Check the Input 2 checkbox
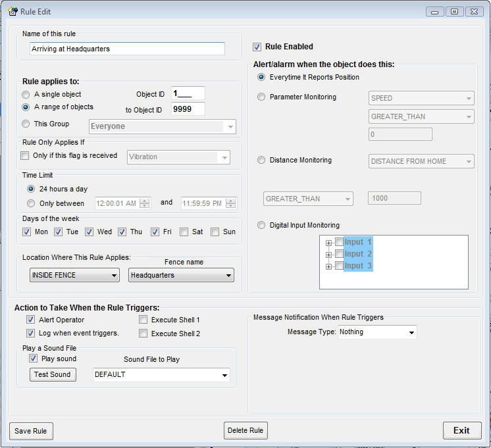Viewport: 491px width, 448px height. click(x=339, y=253)
